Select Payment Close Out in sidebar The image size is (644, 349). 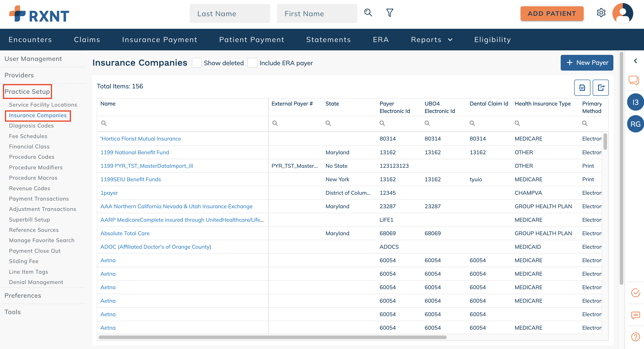click(35, 251)
